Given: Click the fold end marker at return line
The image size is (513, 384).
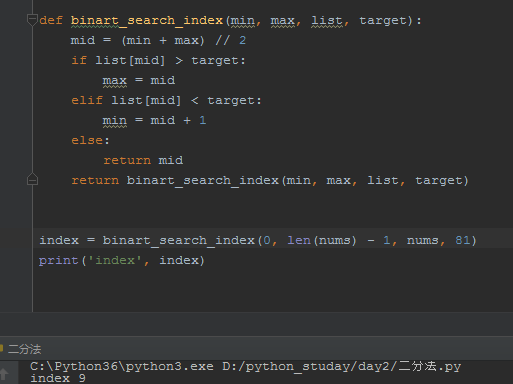Looking at the screenshot, I should pos(32,179).
